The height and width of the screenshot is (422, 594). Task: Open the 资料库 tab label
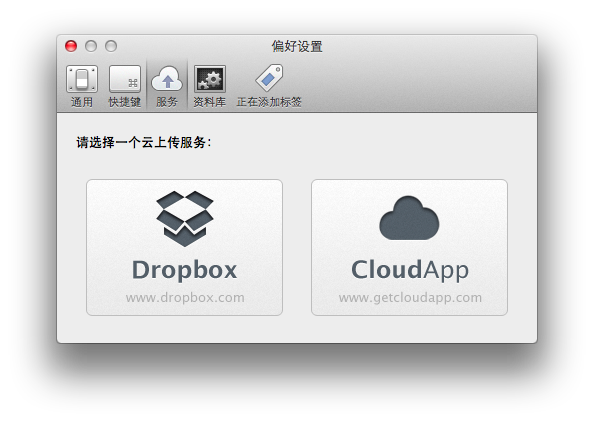pos(209,102)
